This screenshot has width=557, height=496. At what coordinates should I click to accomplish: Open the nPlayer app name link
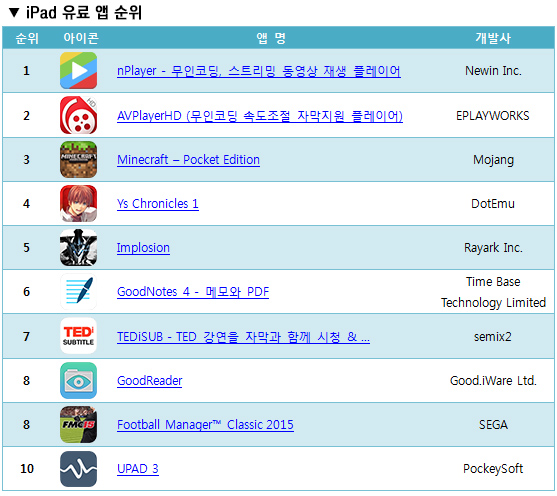(259, 71)
